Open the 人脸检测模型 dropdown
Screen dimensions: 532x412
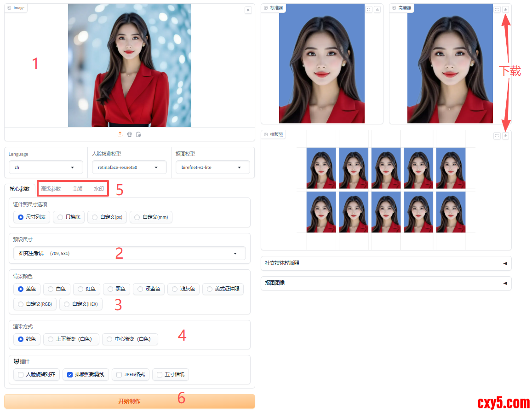point(129,168)
